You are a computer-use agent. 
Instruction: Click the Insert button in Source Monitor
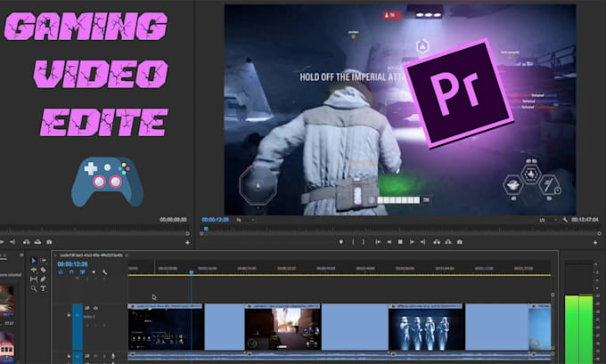(x=26, y=242)
